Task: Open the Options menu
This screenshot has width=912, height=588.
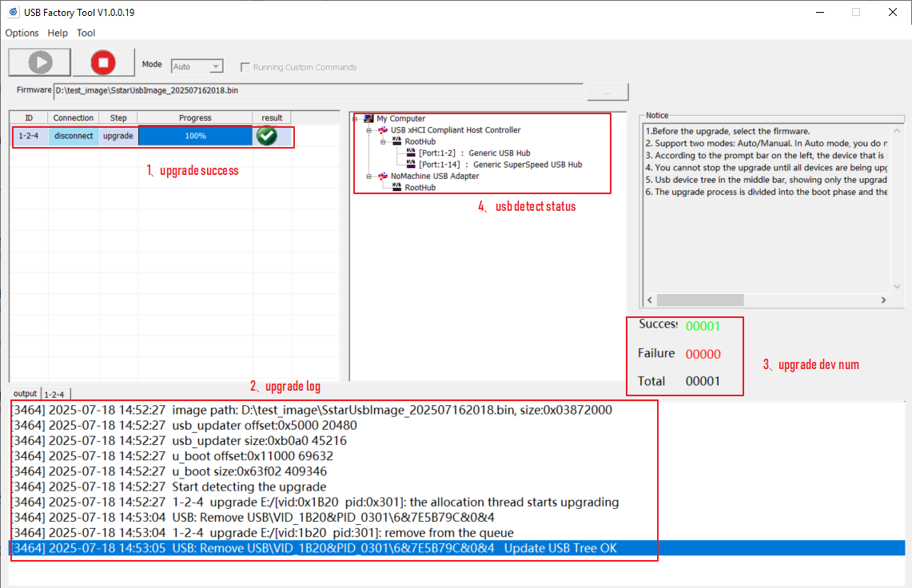Action: [x=22, y=33]
